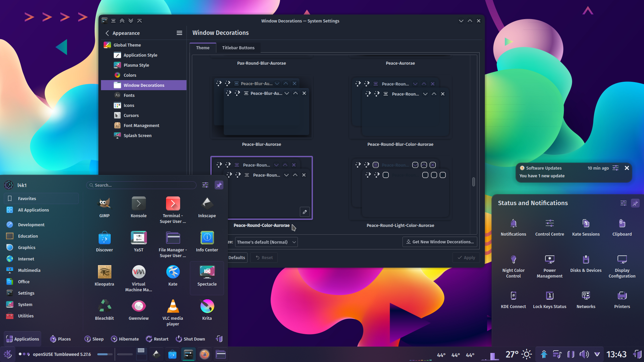Switch to the Titlebar Buttons tab
The width and height of the screenshot is (644, 362).
(238, 48)
